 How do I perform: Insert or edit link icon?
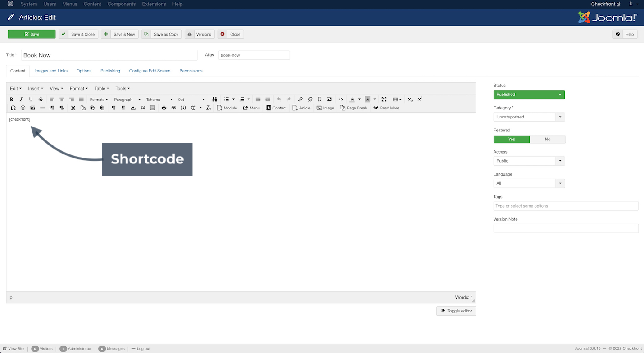click(x=300, y=100)
